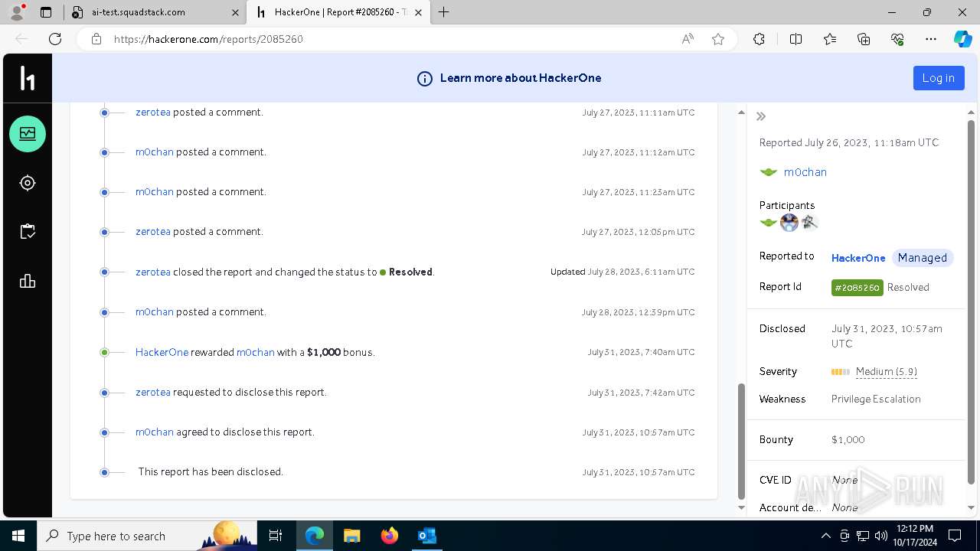This screenshot has height=551, width=980.
Task: Click the Medium (5.9) severity link
Action: (x=887, y=372)
